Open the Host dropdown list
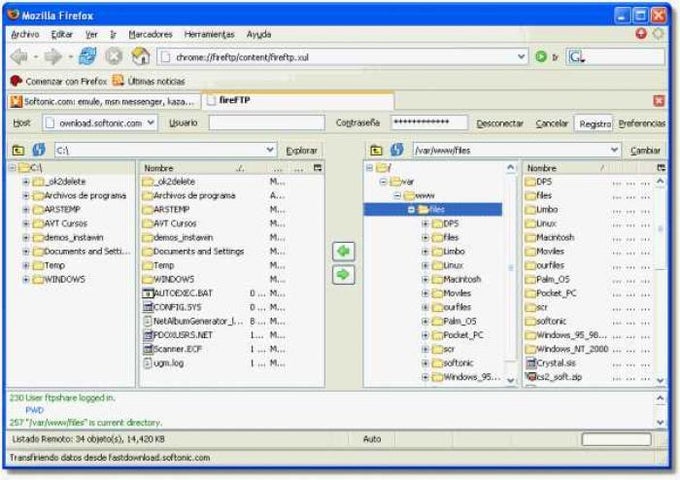The image size is (680, 480). (150, 123)
